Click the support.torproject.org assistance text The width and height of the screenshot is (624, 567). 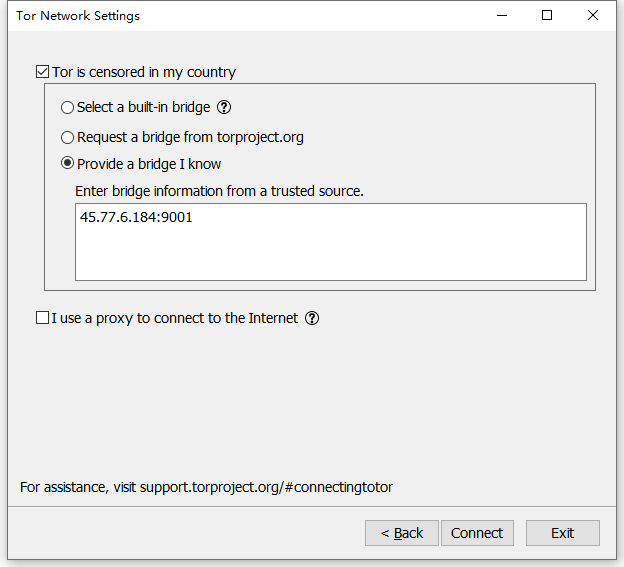tap(266, 487)
